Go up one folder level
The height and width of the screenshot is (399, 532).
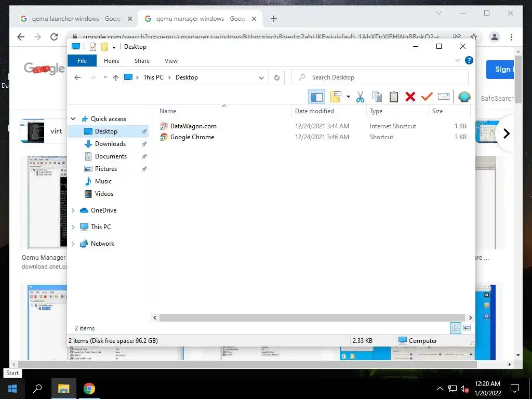pyautogui.click(x=116, y=78)
